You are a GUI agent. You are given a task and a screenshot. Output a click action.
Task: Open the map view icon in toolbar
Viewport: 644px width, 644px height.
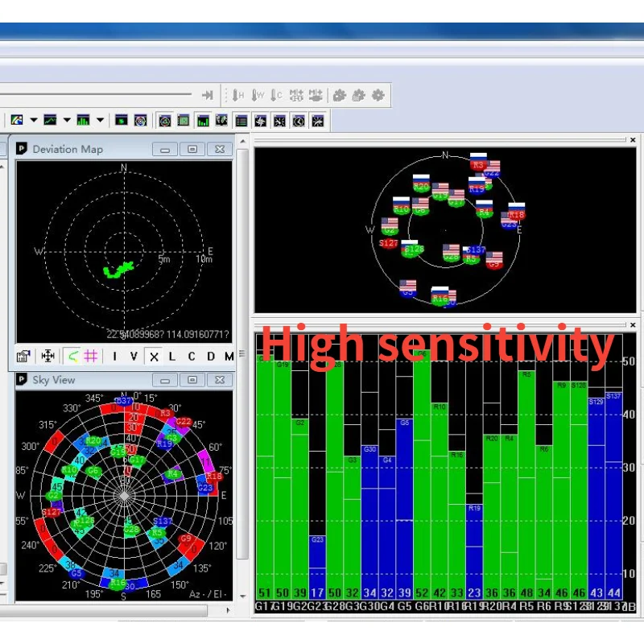coord(17,120)
